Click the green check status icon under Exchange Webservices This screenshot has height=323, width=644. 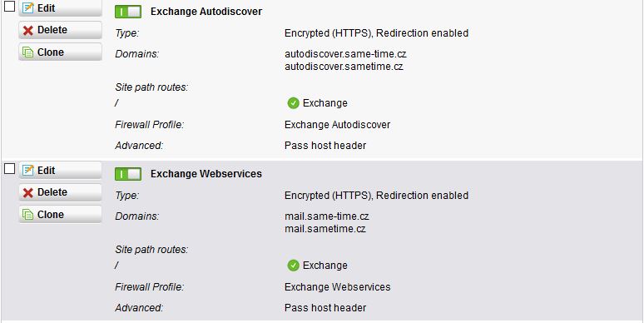293,266
